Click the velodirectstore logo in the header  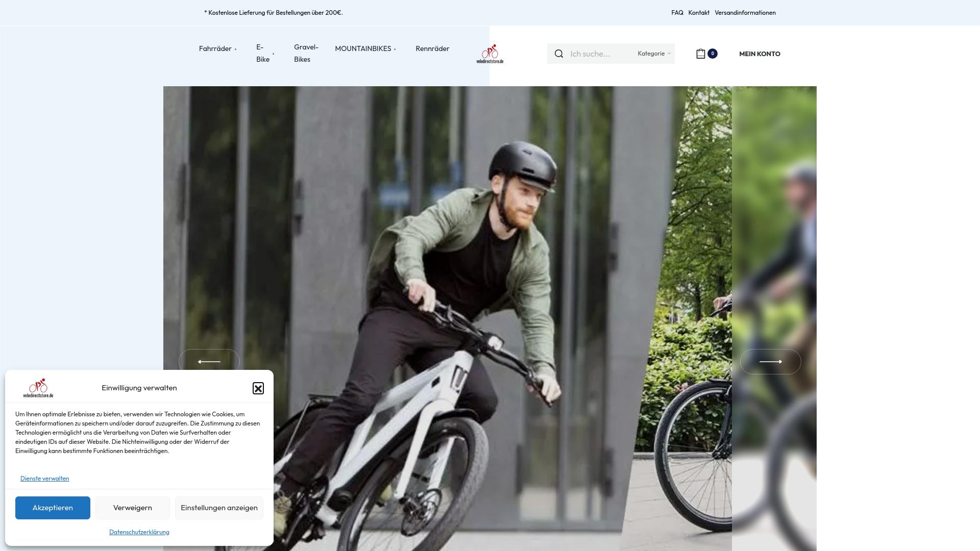tap(490, 53)
